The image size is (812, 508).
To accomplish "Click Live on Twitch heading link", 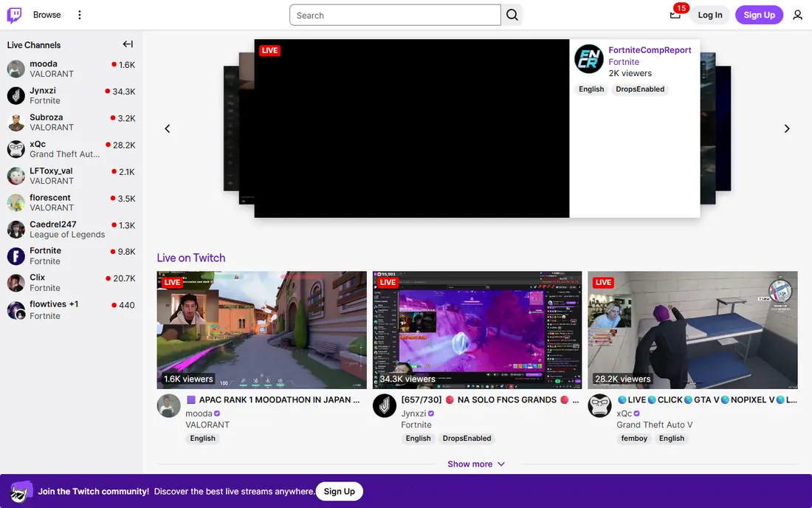I will [191, 258].
